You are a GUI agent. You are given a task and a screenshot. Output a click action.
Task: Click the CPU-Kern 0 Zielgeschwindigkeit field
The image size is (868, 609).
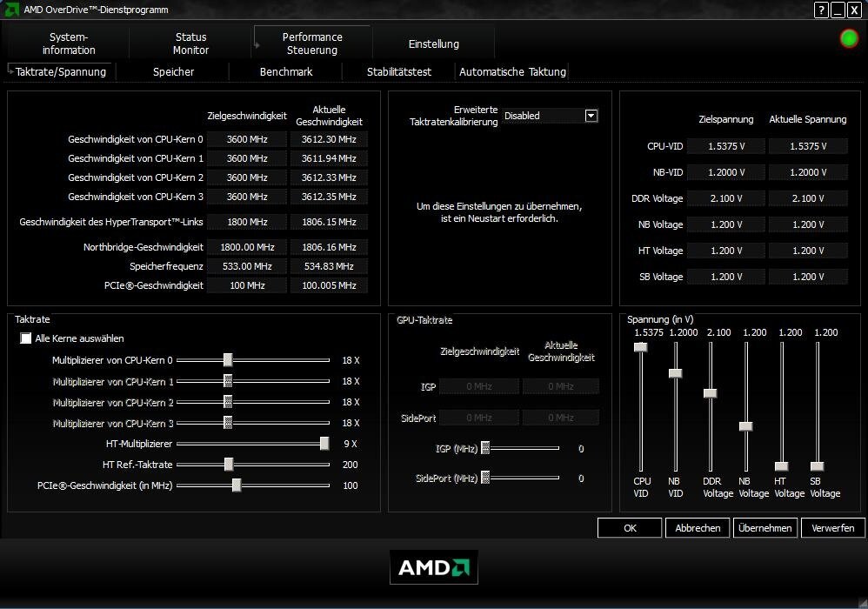247,139
